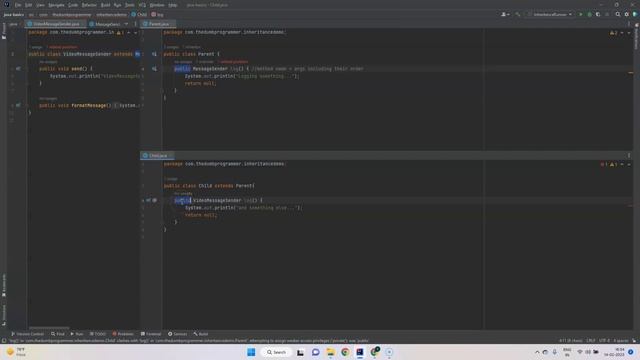Open the Run tool window
This screenshot has width=640, height=360.
pyautogui.click(x=77, y=334)
